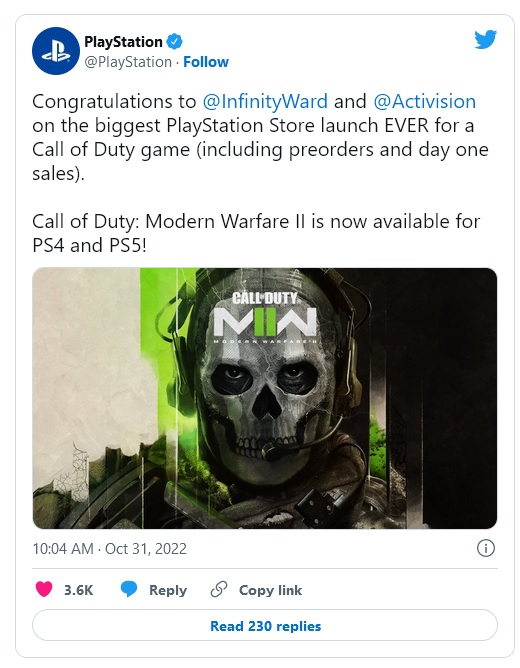Click the Reply label
The height and width of the screenshot is (668, 520).
pyautogui.click(x=168, y=590)
